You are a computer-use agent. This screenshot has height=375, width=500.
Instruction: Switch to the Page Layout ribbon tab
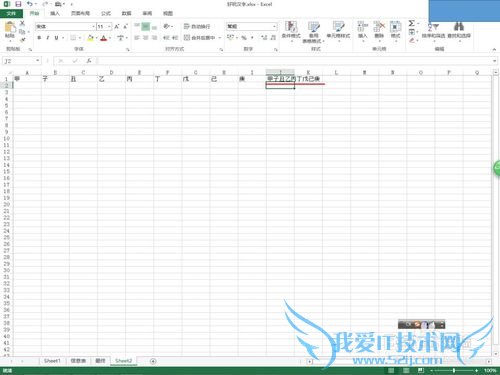[80, 13]
